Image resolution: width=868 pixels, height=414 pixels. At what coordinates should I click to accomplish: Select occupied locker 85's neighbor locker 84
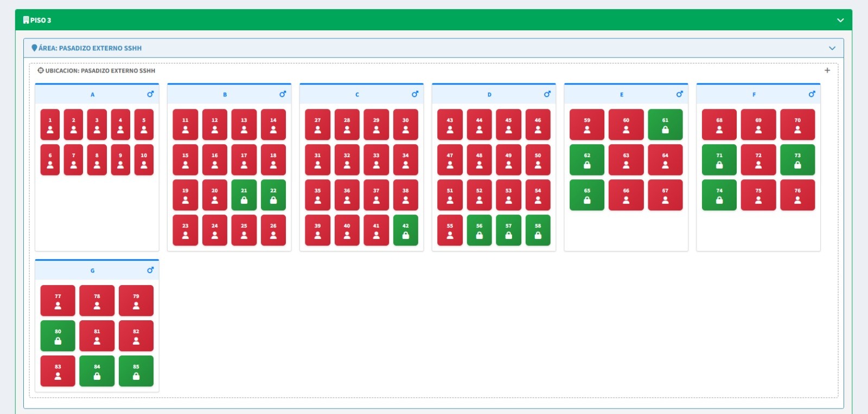pyautogui.click(x=97, y=371)
